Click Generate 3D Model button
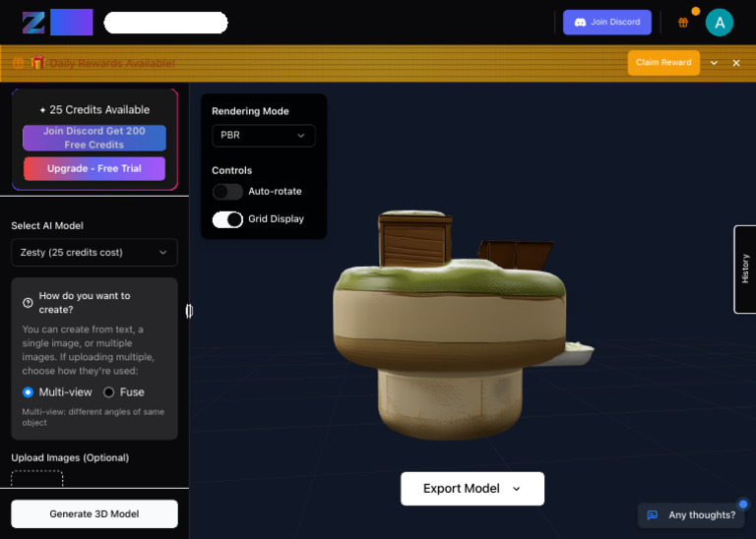 coord(94,514)
